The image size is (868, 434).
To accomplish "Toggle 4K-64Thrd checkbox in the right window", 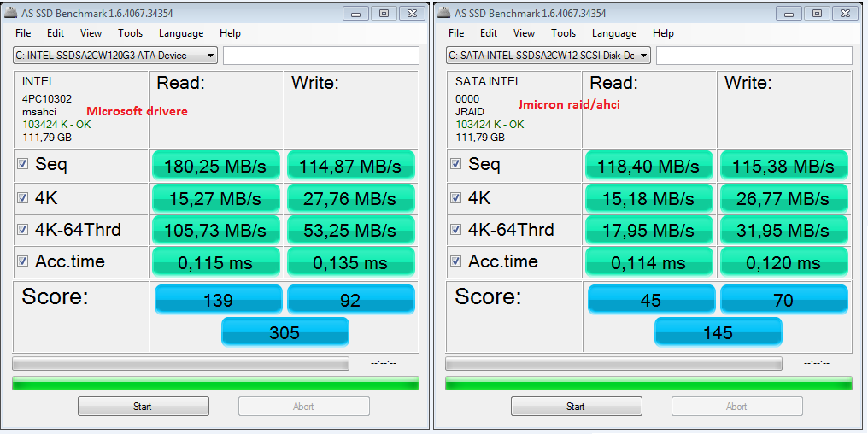I will [455, 229].
